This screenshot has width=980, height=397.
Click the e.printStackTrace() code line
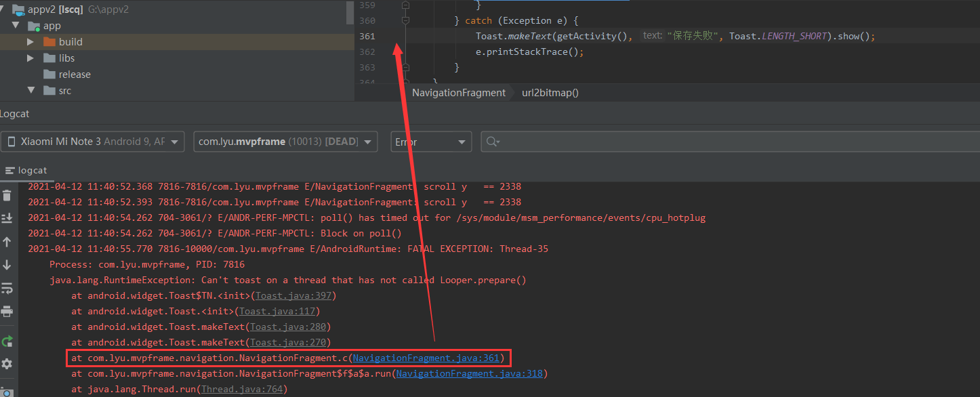529,51
